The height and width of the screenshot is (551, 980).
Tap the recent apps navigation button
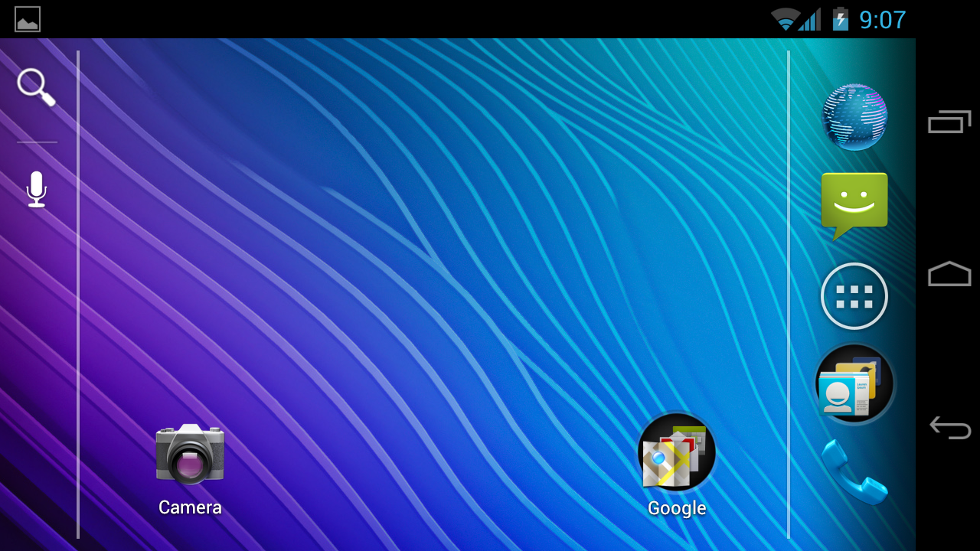pyautogui.click(x=949, y=122)
